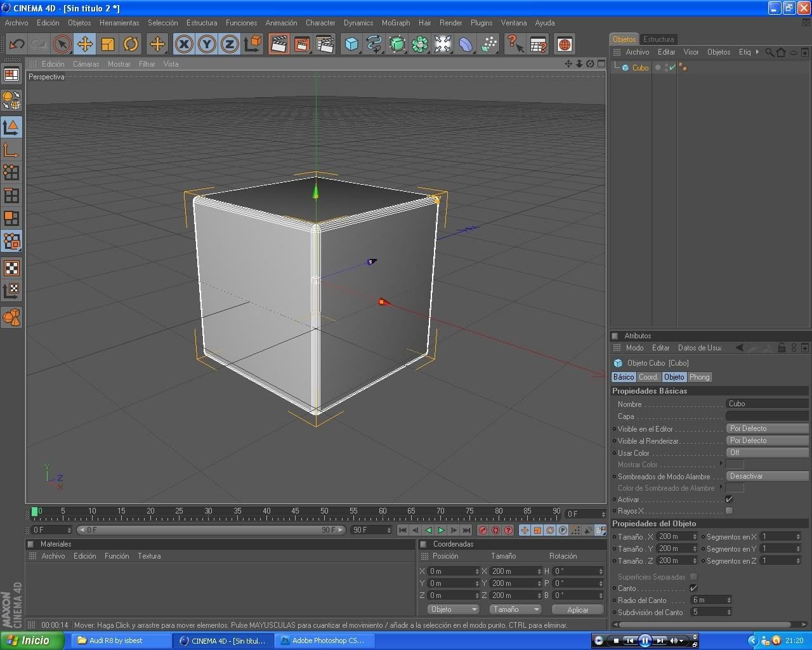The width and height of the screenshot is (812, 650).
Task: Click the Radio del Canto field
Action: (x=711, y=600)
